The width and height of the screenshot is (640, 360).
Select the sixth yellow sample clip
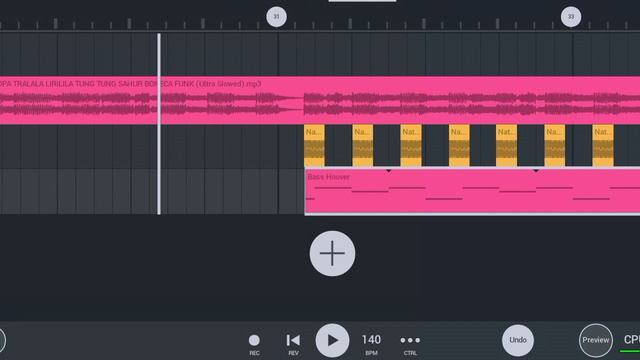point(555,146)
